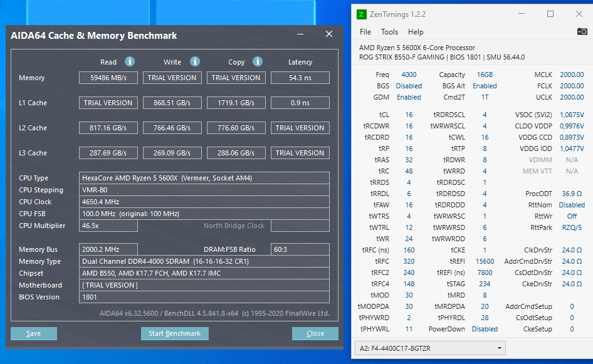Click the tSTAG value 234
593x364 pixels.
pyautogui.click(x=485, y=284)
